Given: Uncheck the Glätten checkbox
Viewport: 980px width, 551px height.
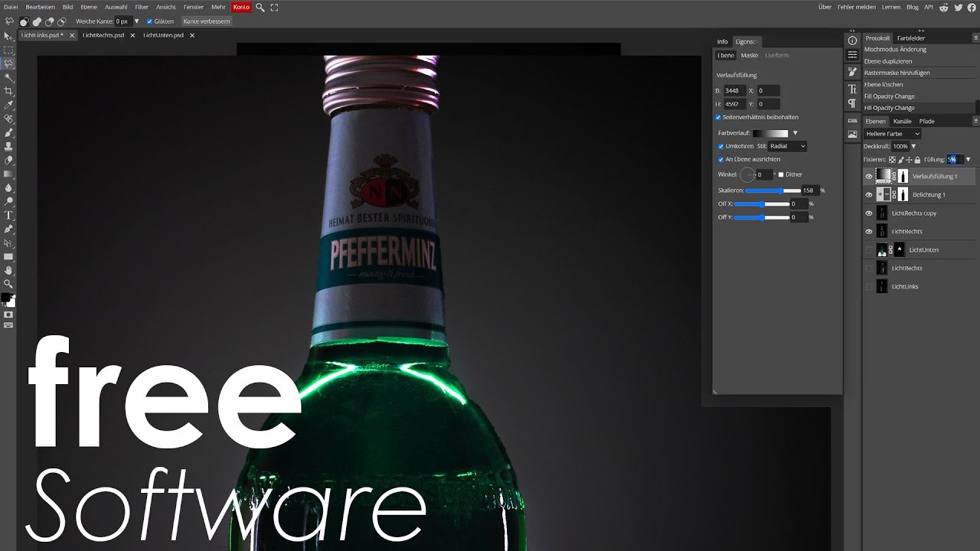Looking at the screenshot, I should 149,21.
